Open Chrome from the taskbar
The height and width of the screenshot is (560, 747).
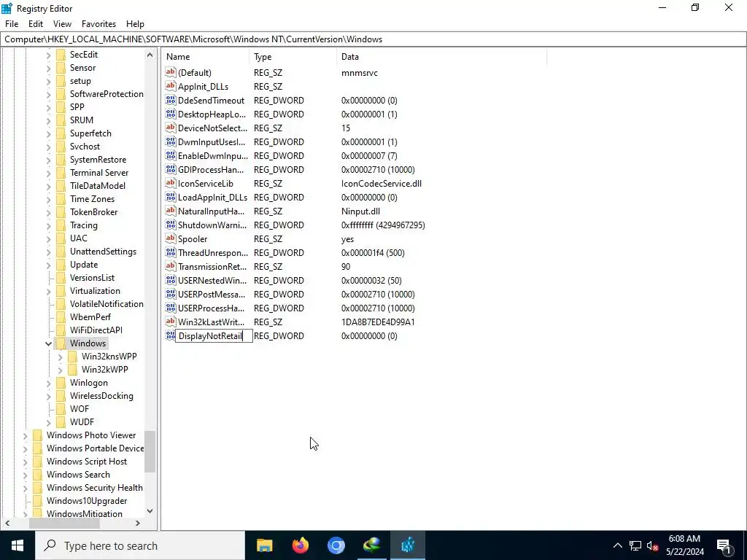[336, 545]
